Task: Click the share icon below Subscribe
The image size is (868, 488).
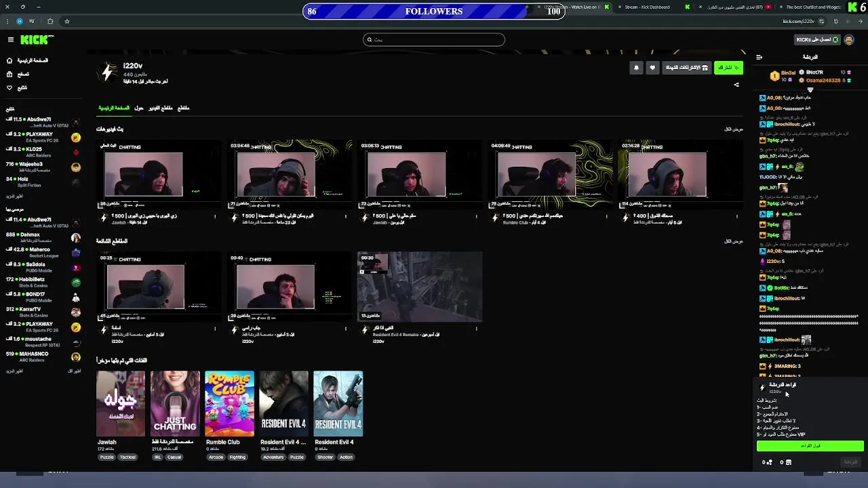Action: 736,85
